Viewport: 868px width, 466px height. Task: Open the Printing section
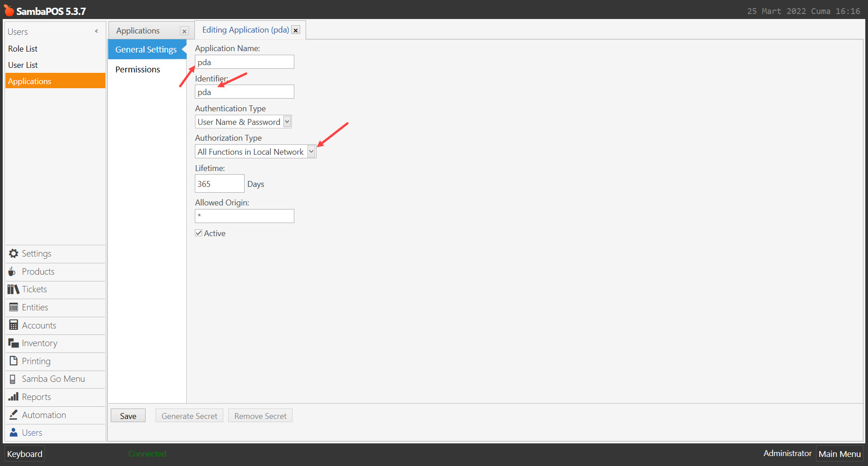pyautogui.click(x=36, y=361)
